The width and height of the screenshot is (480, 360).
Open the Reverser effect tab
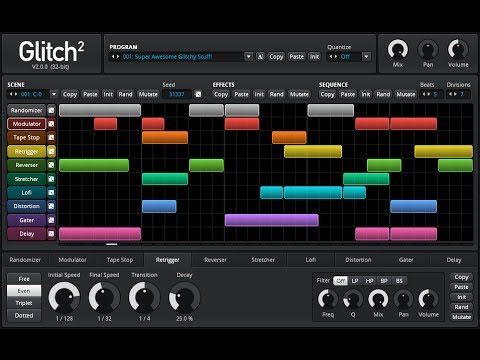pos(215,260)
